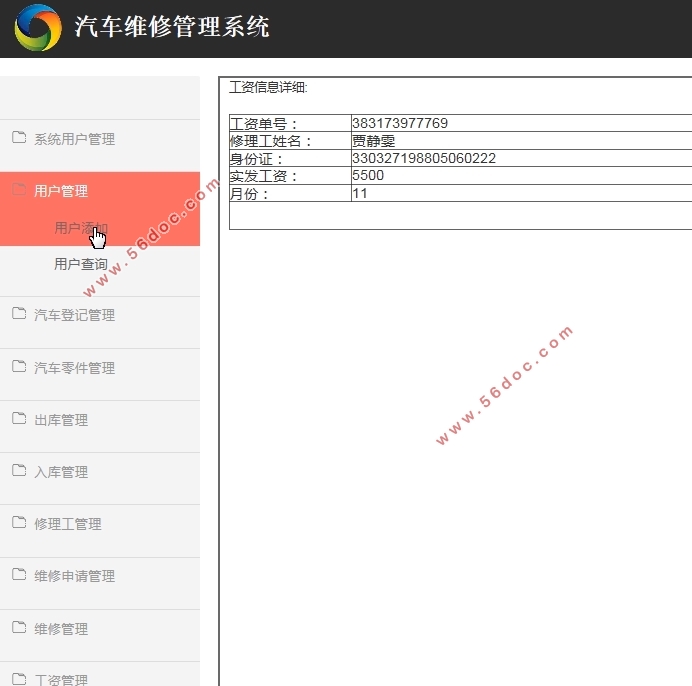Select the 出库管理 menu entry
This screenshot has height=686, width=692.
tap(61, 420)
